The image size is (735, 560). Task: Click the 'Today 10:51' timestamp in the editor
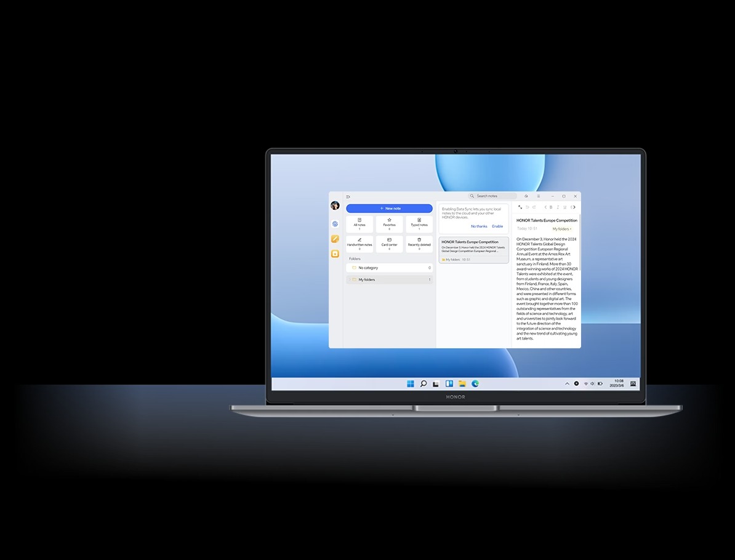pyautogui.click(x=527, y=229)
